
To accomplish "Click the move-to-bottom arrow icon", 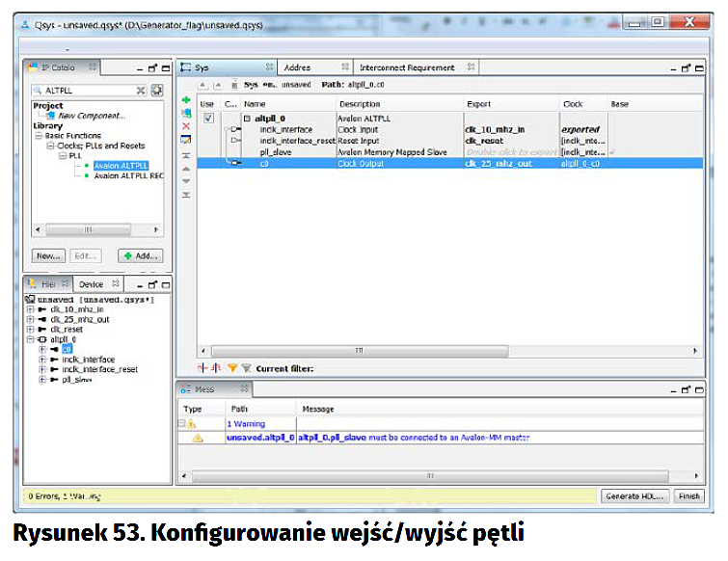I will click(186, 195).
